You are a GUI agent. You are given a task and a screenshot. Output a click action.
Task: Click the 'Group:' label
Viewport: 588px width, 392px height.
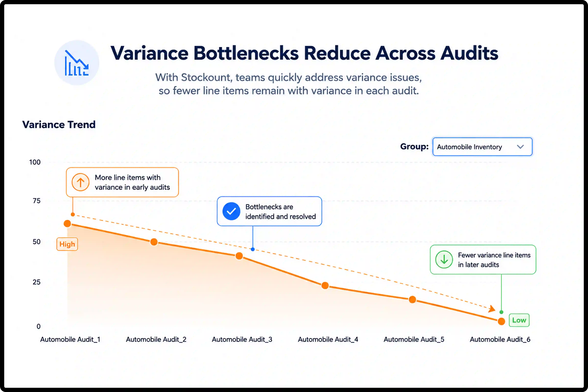414,146
